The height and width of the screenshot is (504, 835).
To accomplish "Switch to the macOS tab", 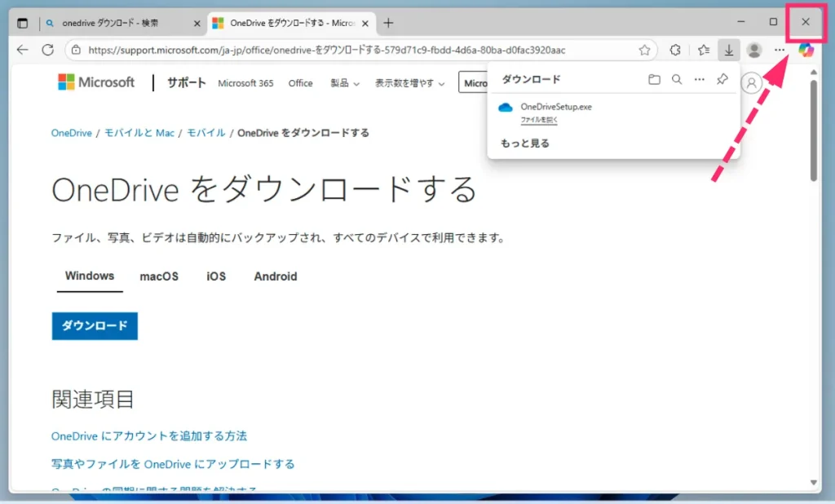I will [x=159, y=276].
